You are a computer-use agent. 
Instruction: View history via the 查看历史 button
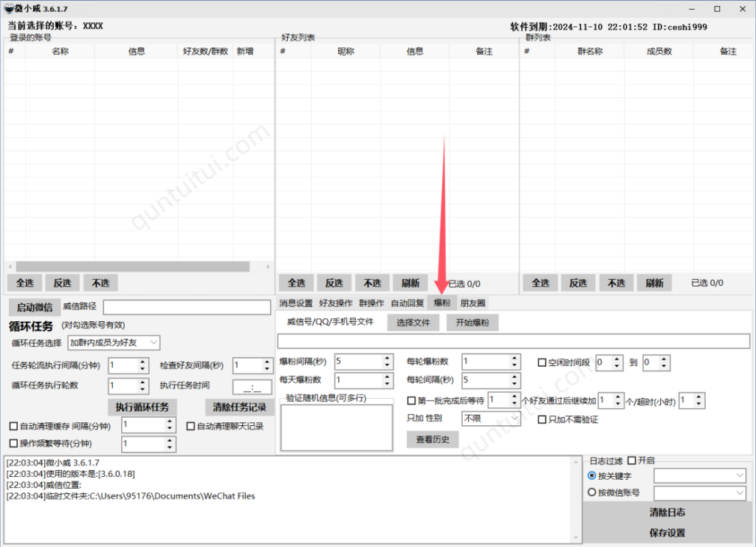pos(433,439)
